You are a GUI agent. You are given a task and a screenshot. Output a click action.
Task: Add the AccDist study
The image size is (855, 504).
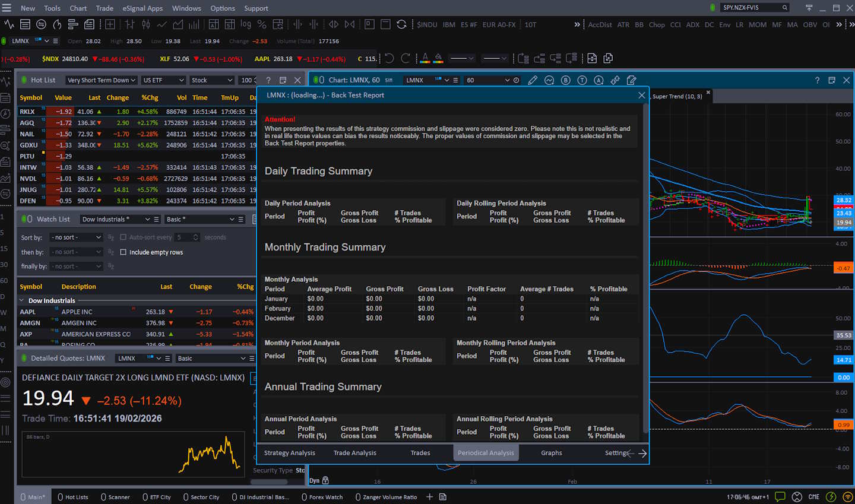[x=600, y=24]
